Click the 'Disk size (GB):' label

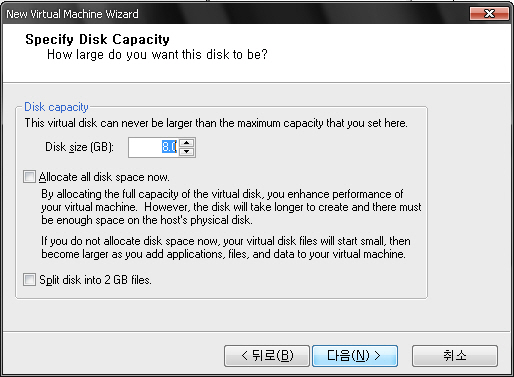click(x=79, y=147)
